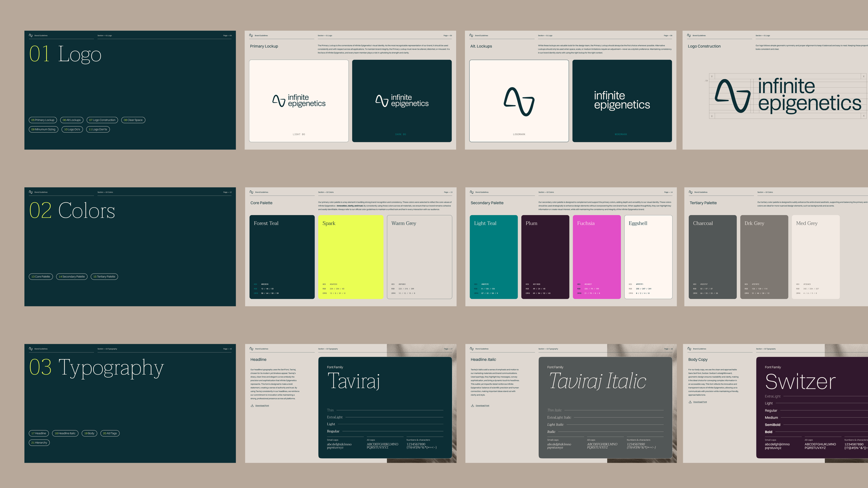Open the 18 Headline Italic pill
The width and height of the screenshot is (868, 488).
65,433
